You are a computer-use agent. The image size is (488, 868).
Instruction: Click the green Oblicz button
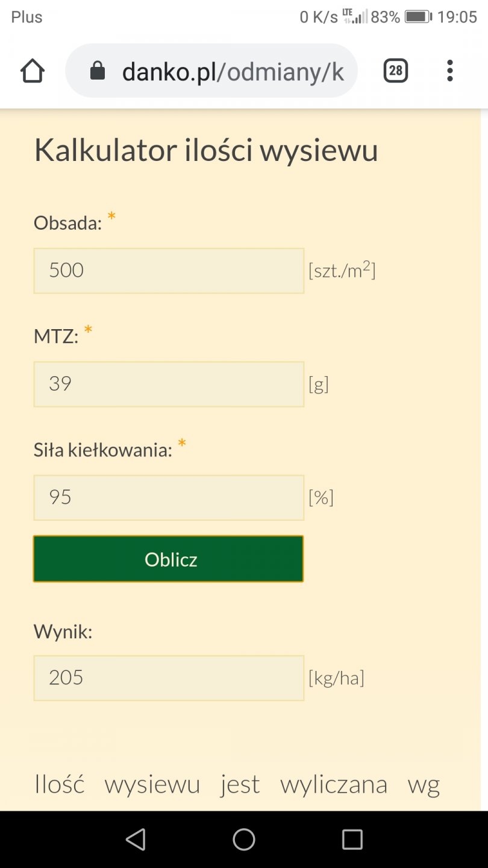pos(169,559)
